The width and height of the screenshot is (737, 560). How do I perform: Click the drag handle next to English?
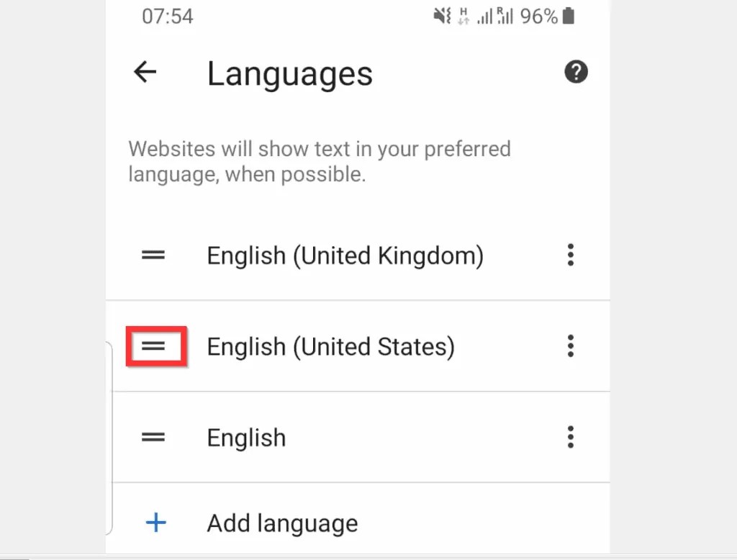click(x=153, y=437)
